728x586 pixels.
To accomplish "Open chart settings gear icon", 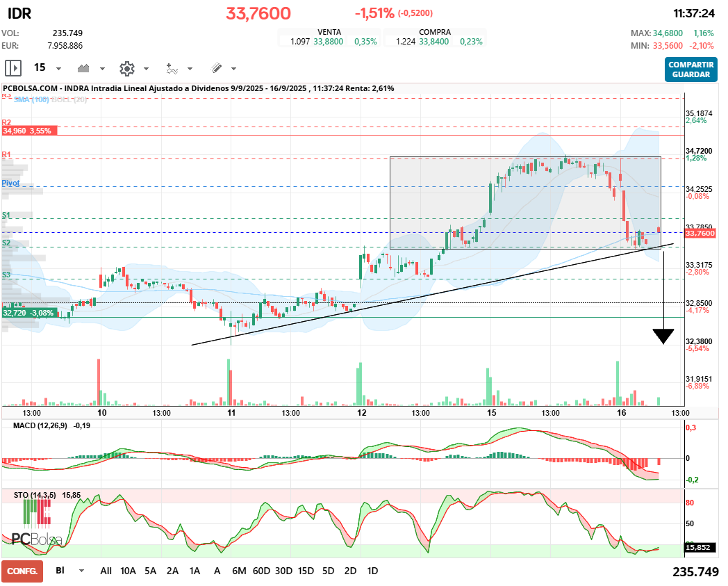I will click(x=126, y=68).
